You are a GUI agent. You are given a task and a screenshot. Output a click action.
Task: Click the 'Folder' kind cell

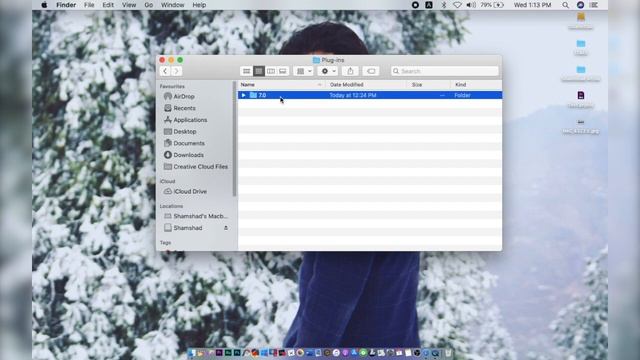coord(462,95)
